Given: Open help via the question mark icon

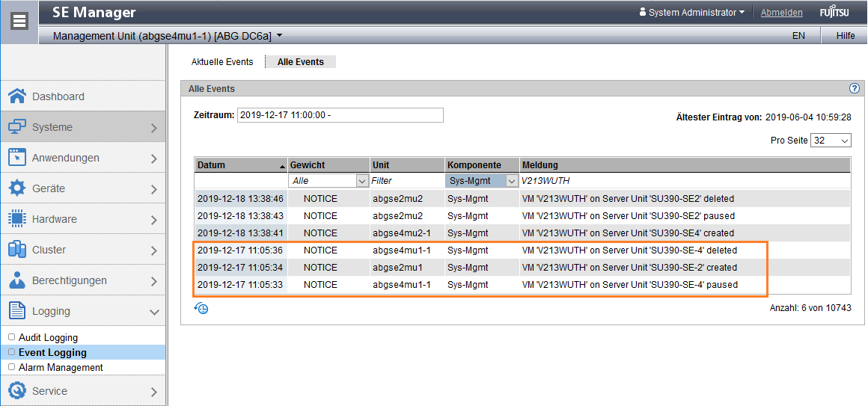Looking at the screenshot, I should 855,88.
